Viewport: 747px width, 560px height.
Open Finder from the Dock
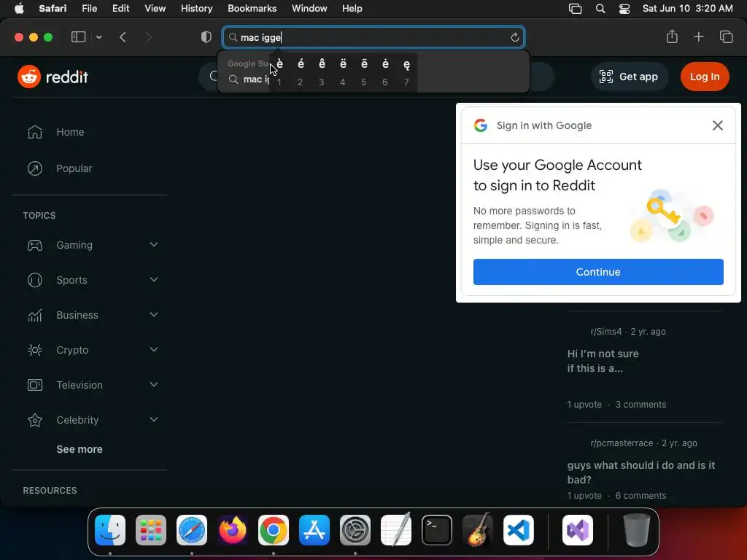(110, 530)
